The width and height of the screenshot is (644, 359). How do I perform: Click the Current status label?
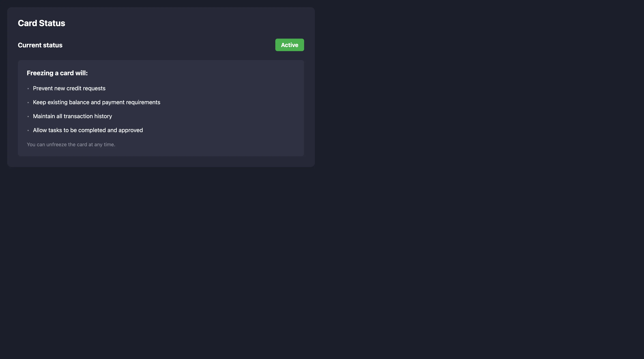40,45
